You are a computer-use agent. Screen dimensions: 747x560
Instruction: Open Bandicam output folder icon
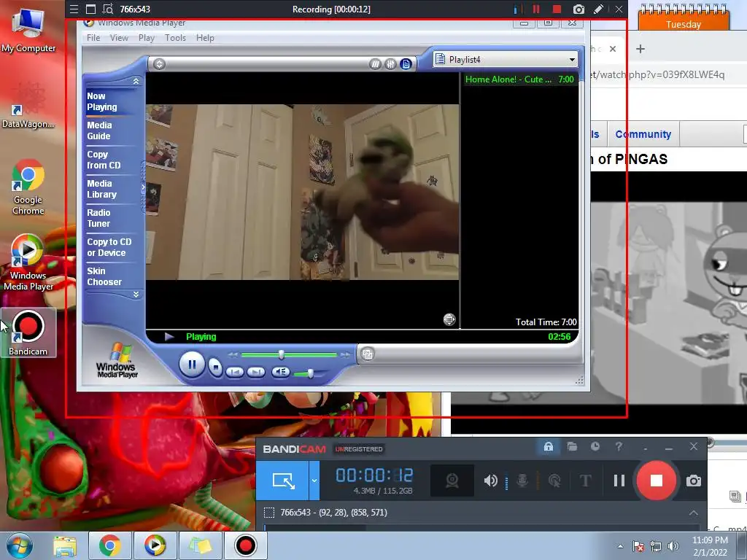coord(572,447)
